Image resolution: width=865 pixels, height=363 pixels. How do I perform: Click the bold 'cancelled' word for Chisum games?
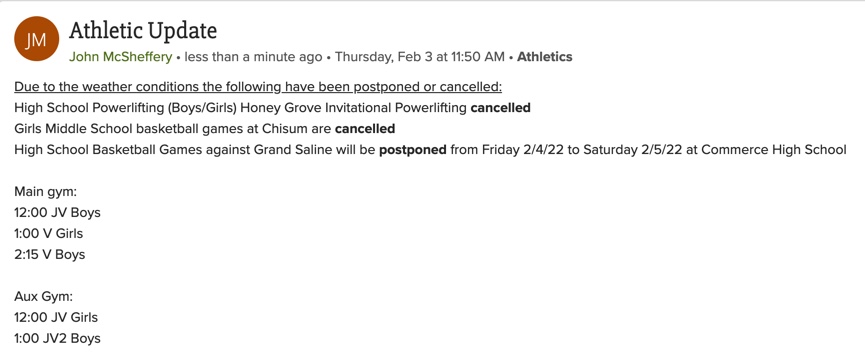point(365,129)
